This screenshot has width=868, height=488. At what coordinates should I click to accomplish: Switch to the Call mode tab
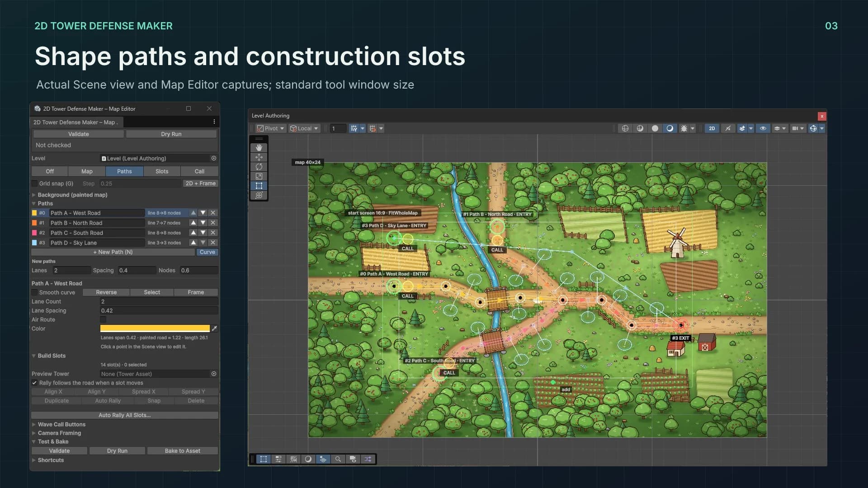199,171
